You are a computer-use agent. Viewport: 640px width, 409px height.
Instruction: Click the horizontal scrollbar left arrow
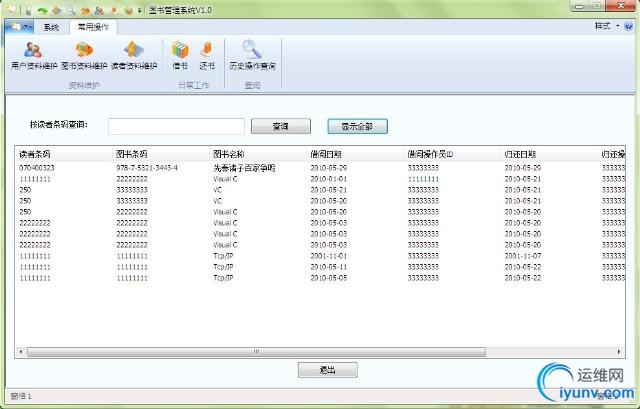(x=21, y=351)
